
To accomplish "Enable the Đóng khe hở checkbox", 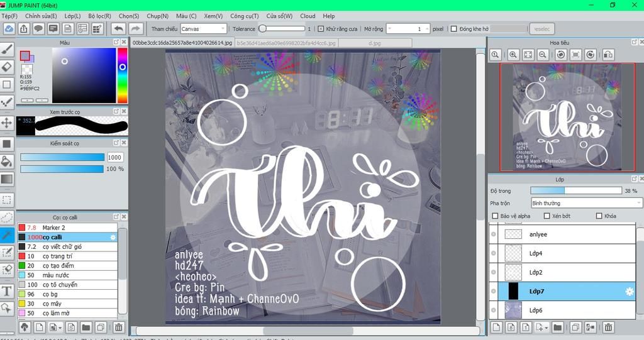I will click(454, 29).
